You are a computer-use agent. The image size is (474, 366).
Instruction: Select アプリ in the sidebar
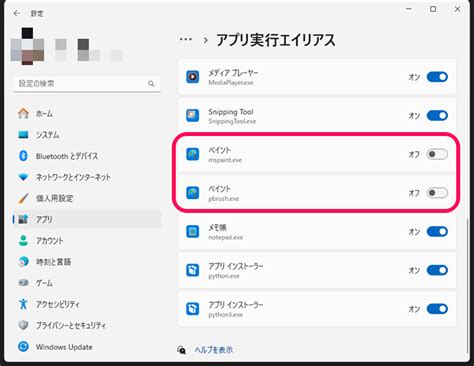[x=87, y=219]
